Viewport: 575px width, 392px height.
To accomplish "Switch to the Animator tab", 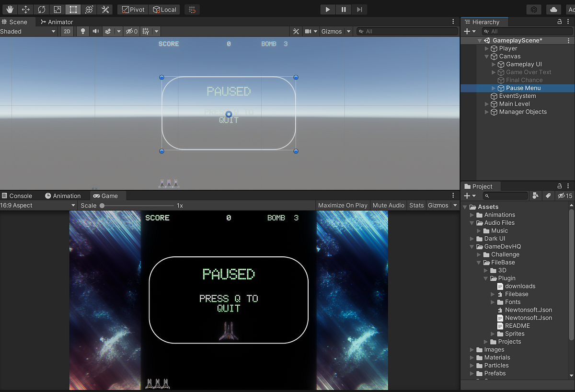I will coord(57,22).
